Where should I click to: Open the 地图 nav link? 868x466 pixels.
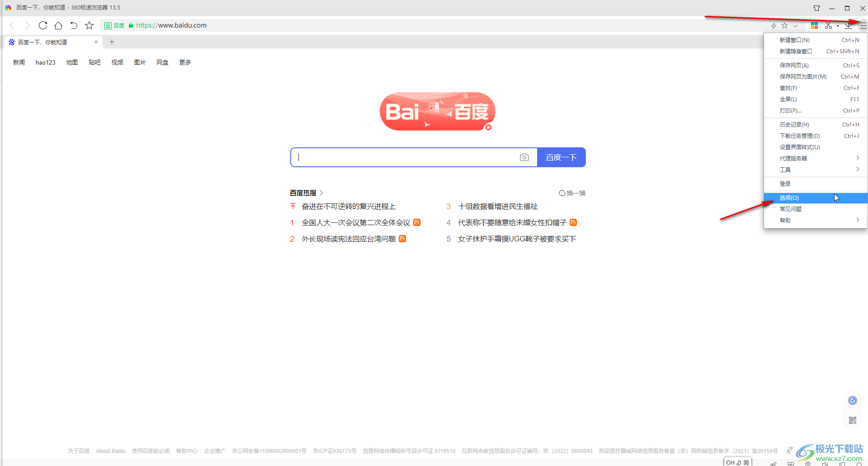point(72,62)
